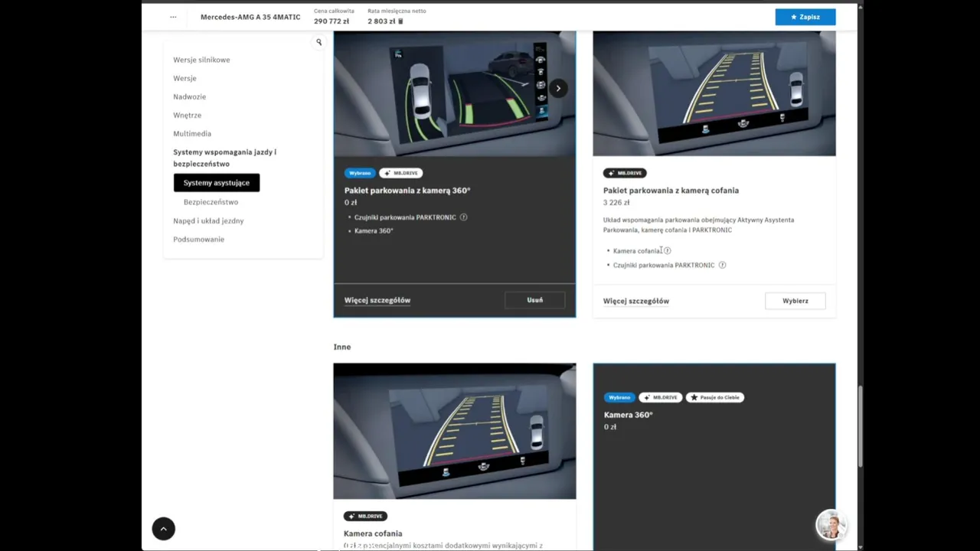Show info for PARKTRONIC in the 360° package
Screen dimensions: 980x551
tap(463, 217)
